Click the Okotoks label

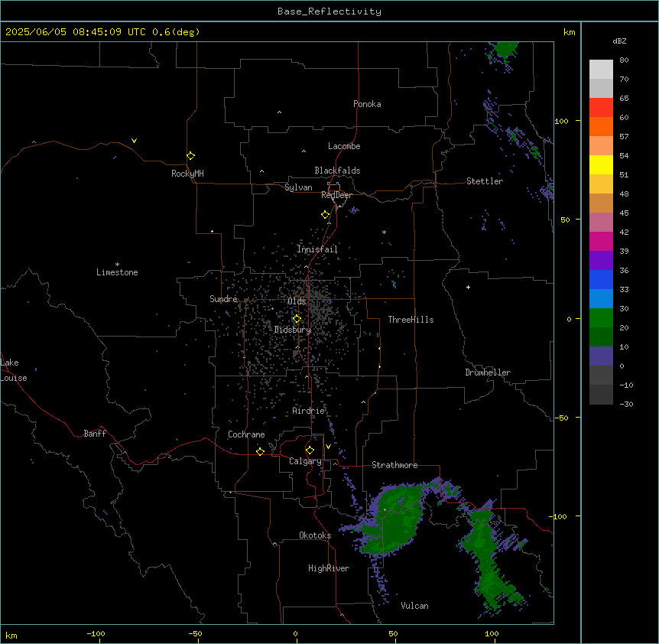315,535
